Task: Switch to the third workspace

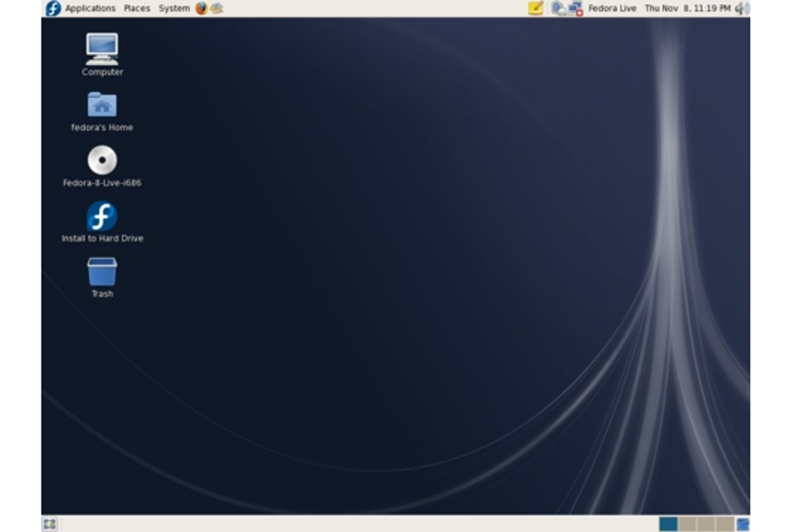Action: pyautogui.click(x=706, y=524)
